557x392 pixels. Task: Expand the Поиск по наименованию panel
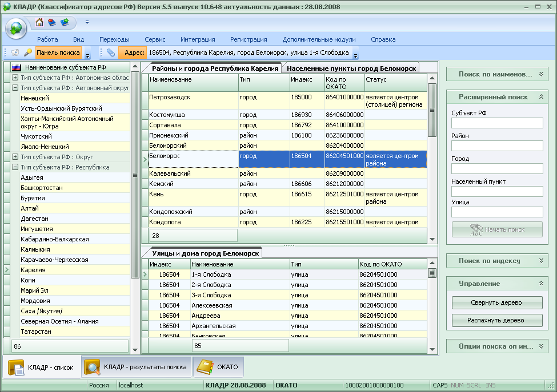(497, 74)
